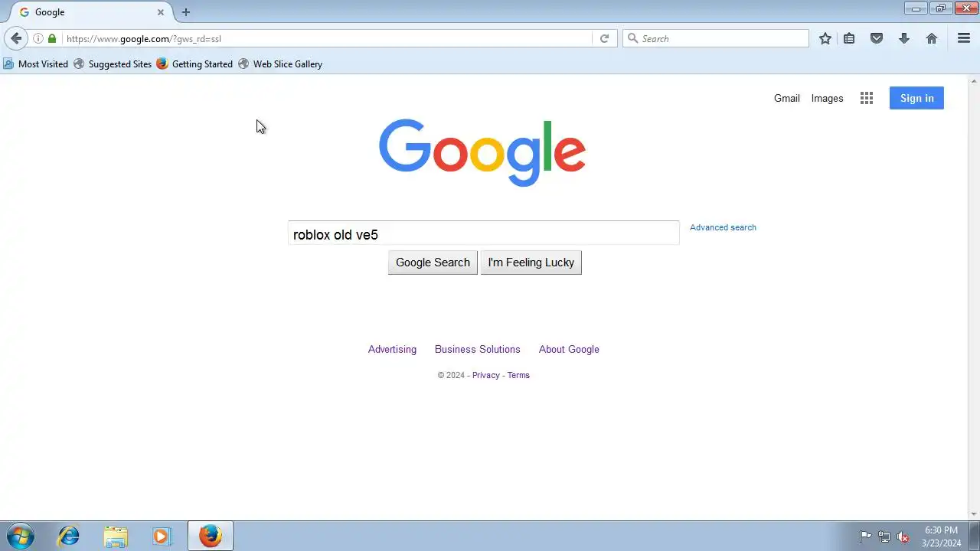Viewport: 980px width, 551px height.
Task: Click the Google Search button
Action: click(433, 262)
